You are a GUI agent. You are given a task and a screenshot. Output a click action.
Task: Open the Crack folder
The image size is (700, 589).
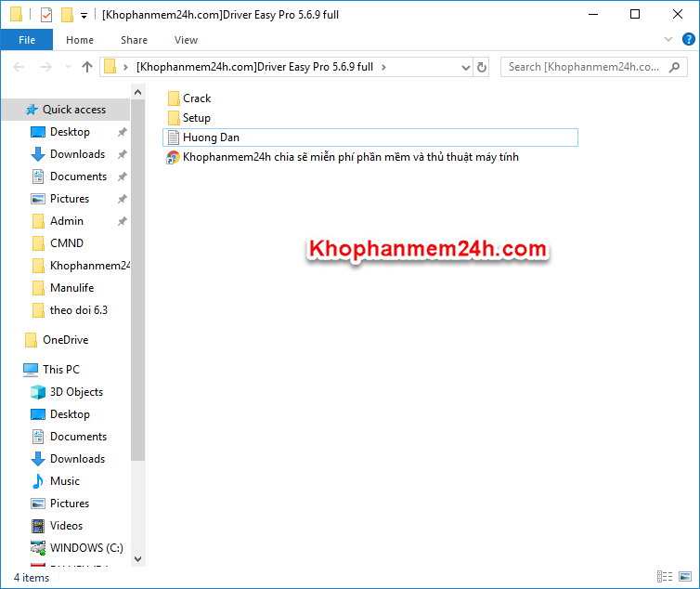click(196, 98)
